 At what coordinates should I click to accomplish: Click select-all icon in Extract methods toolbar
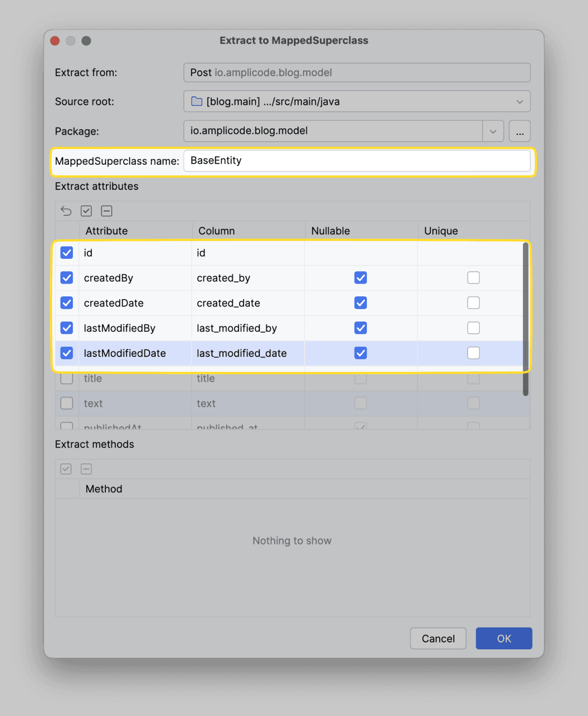click(x=66, y=469)
